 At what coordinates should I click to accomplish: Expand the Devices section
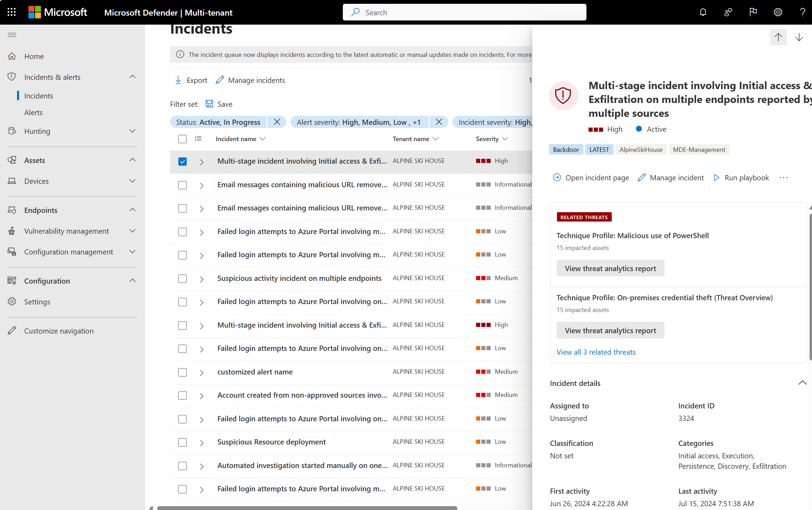(x=132, y=181)
